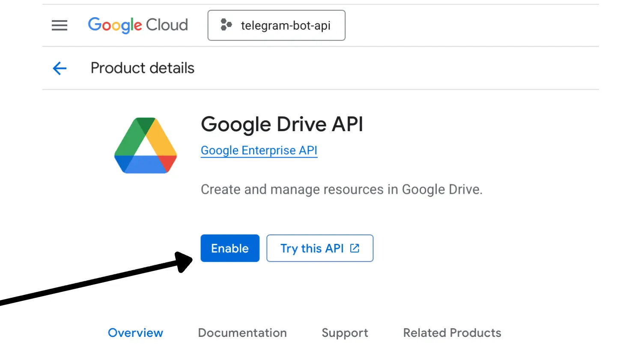
Task: Click the back arrow to leave Product details
Action: coord(59,69)
